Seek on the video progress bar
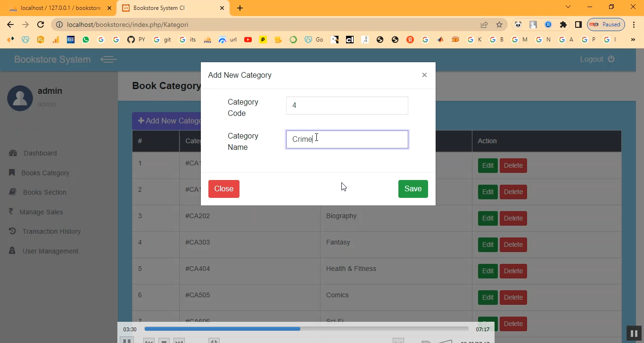644x343 pixels. click(x=306, y=329)
